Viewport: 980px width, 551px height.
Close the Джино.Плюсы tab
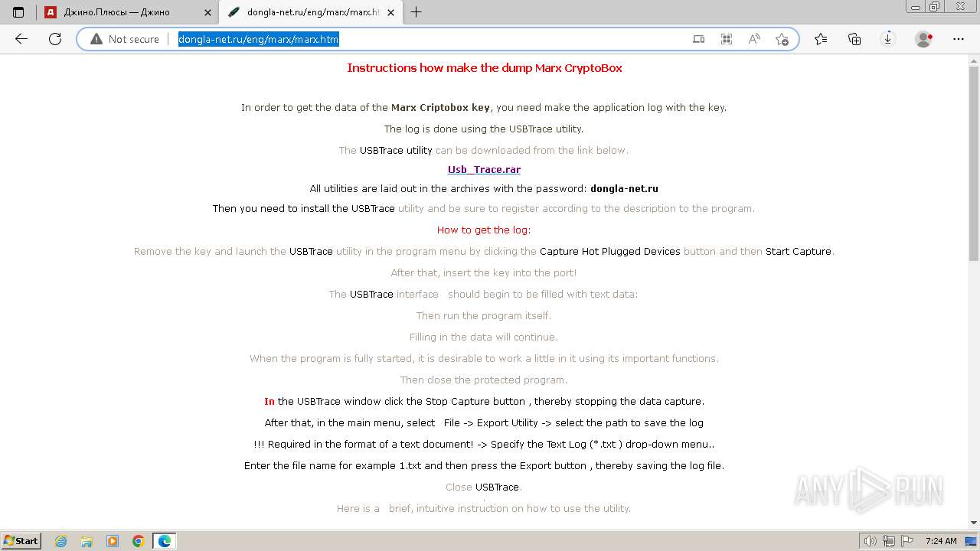click(x=207, y=12)
